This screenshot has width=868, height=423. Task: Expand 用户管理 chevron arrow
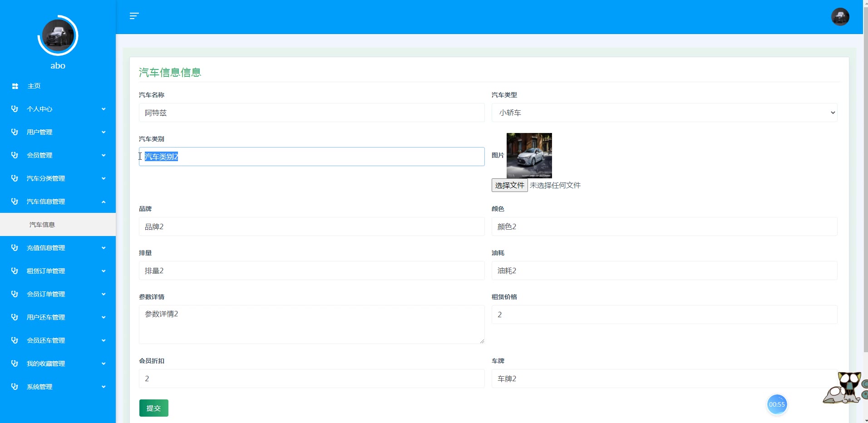pos(104,132)
